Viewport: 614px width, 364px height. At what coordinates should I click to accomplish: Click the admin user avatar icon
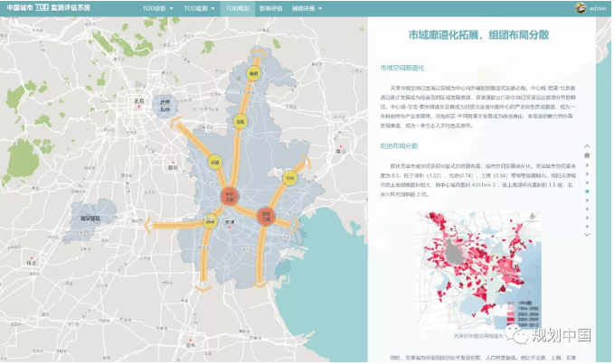[x=581, y=7]
